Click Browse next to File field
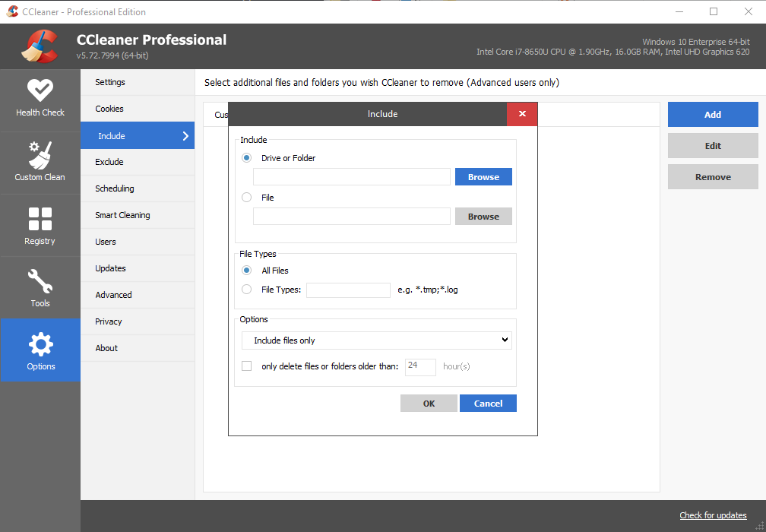The height and width of the screenshot is (532, 766). point(483,217)
